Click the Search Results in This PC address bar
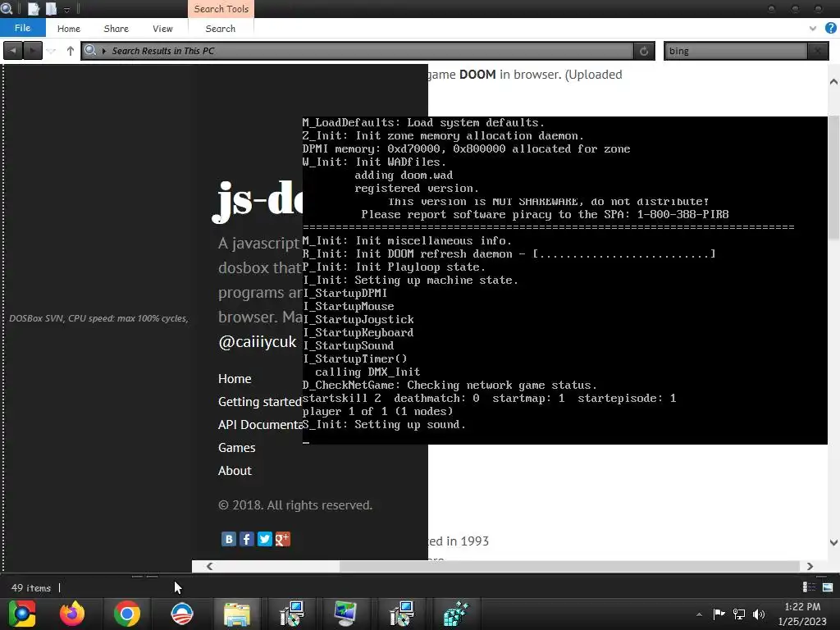This screenshot has height=630, width=840. coord(357,51)
